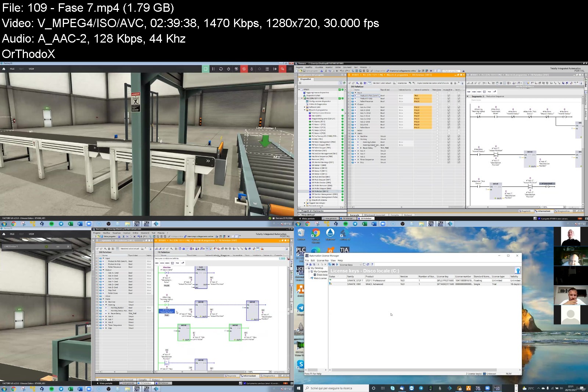This screenshot has height=392, width=588.
Task: Click the list icon in Factory I/O toolbar
Action: (267, 69)
